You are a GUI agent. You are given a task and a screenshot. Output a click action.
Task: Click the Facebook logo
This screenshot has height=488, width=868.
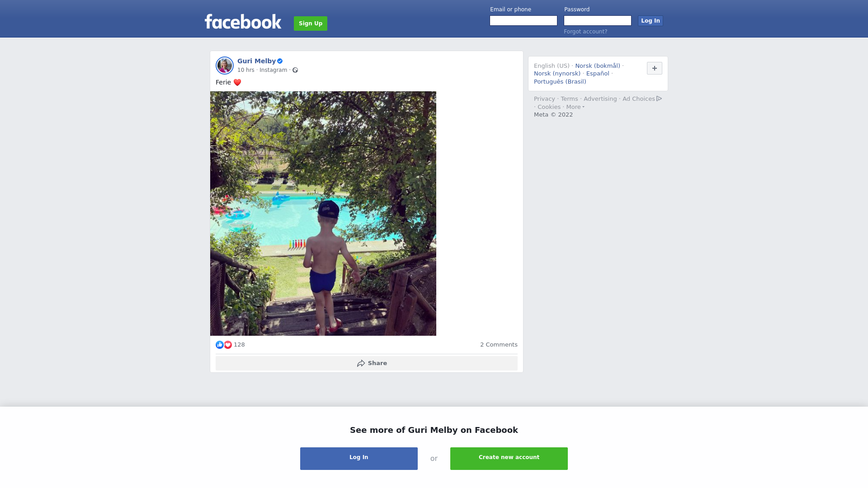coord(243,22)
